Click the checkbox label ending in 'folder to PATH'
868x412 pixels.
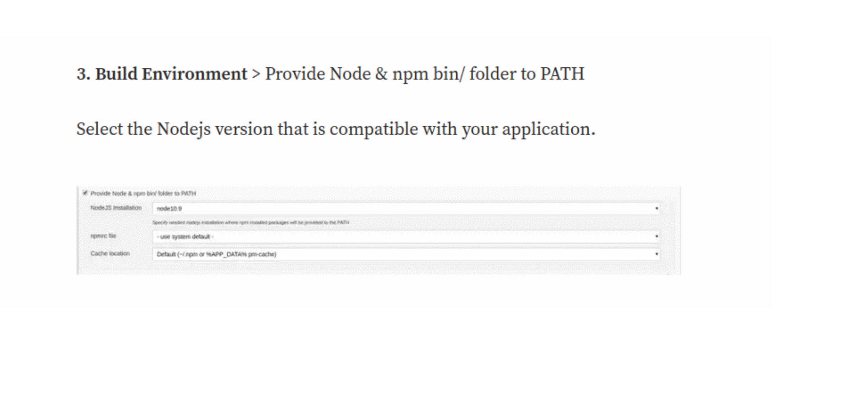pyautogui.click(x=143, y=193)
